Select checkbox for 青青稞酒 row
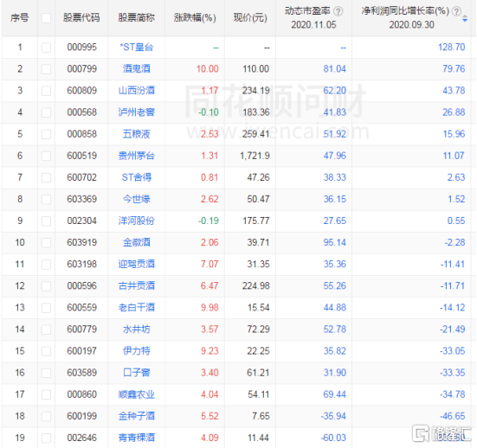 [x=46, y=438]
